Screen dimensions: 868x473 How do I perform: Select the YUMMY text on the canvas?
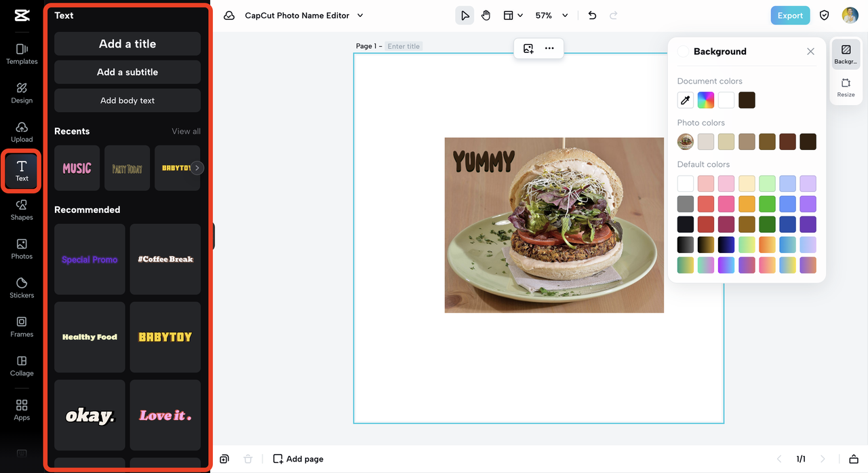tap(484, 162)
